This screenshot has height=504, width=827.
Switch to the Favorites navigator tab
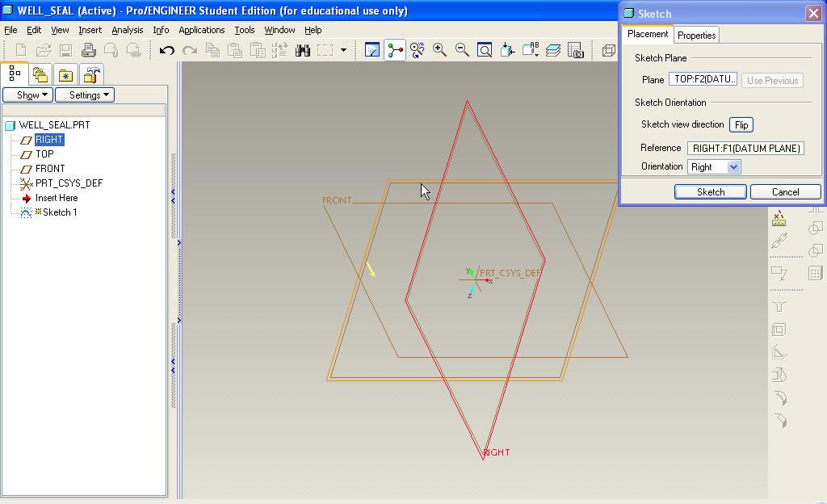coord(66,74)
